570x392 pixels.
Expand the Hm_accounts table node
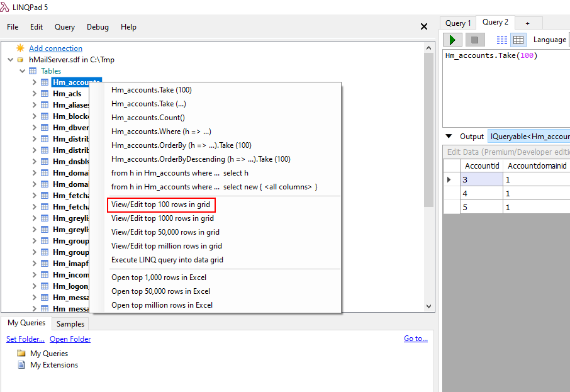point(34,82)
